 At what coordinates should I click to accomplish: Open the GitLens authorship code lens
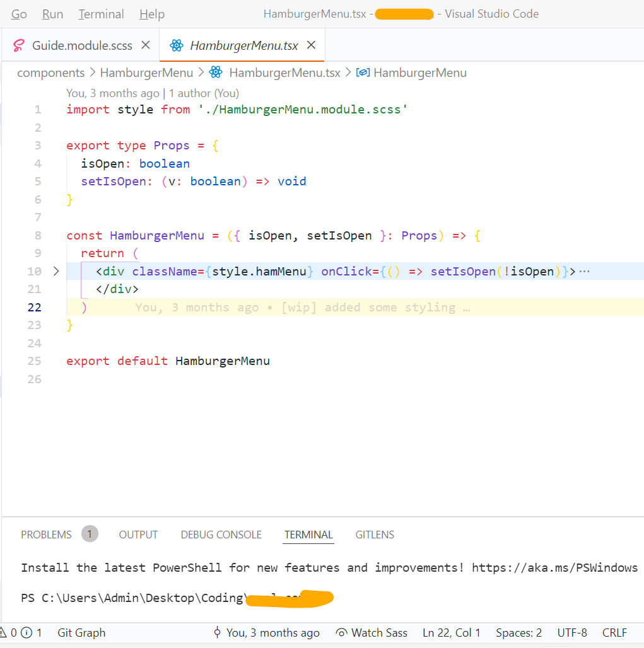(x=153, y=93)
